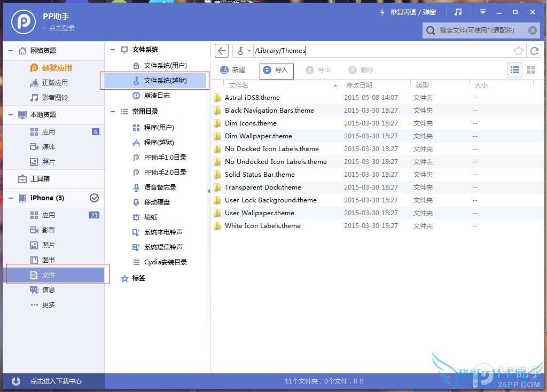Open the jailbreak filesystem dropdown in path bar
Viewport: 547px width, 392px height.
[x=244, y=51]
